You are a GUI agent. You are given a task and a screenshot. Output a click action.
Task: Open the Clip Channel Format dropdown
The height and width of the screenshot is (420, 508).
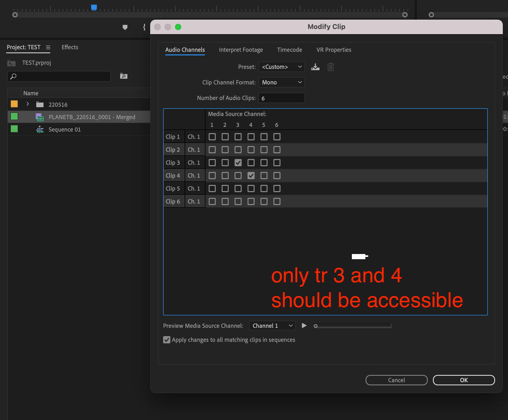(x=281, y=82)
